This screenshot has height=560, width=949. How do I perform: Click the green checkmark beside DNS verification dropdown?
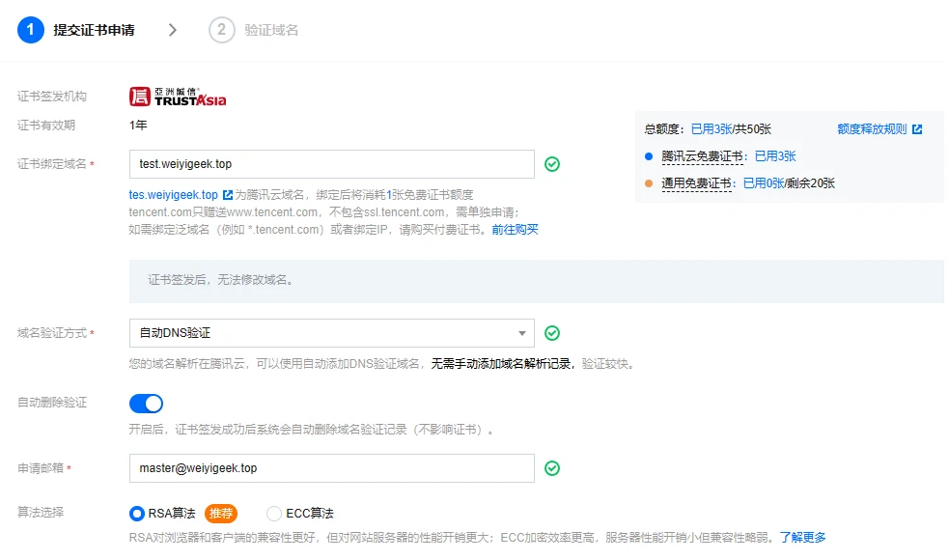(552, 333)
